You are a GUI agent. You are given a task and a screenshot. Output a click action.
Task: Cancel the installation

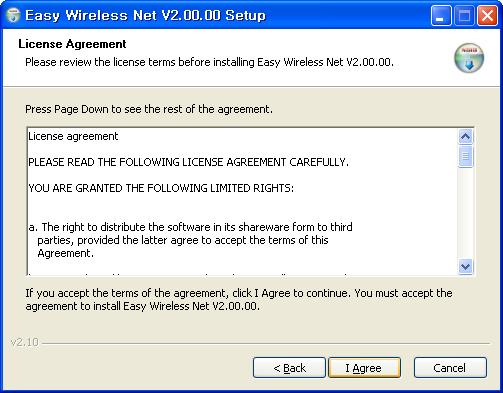(450, 368)
